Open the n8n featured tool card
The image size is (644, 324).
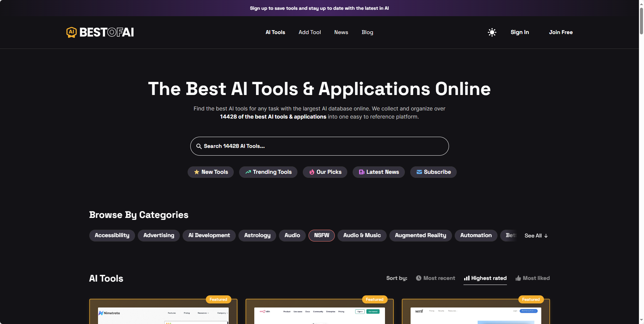tap(320, 312)
